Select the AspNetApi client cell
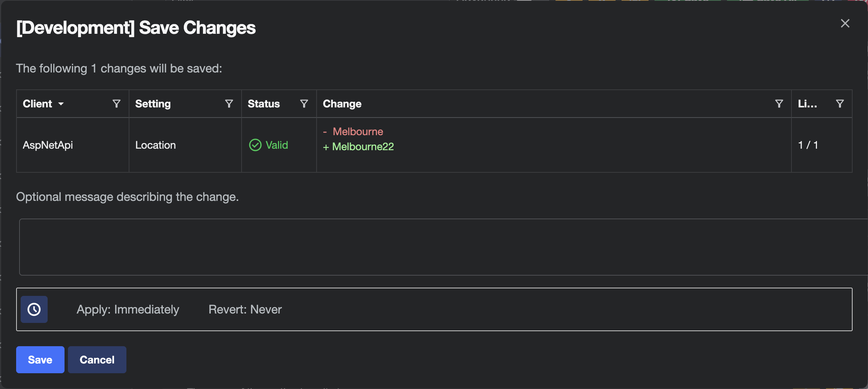 tap(73, 145)
